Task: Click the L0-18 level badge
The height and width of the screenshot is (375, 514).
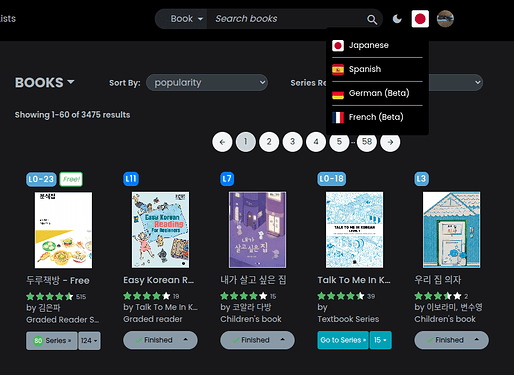Action: coord(331,179)
